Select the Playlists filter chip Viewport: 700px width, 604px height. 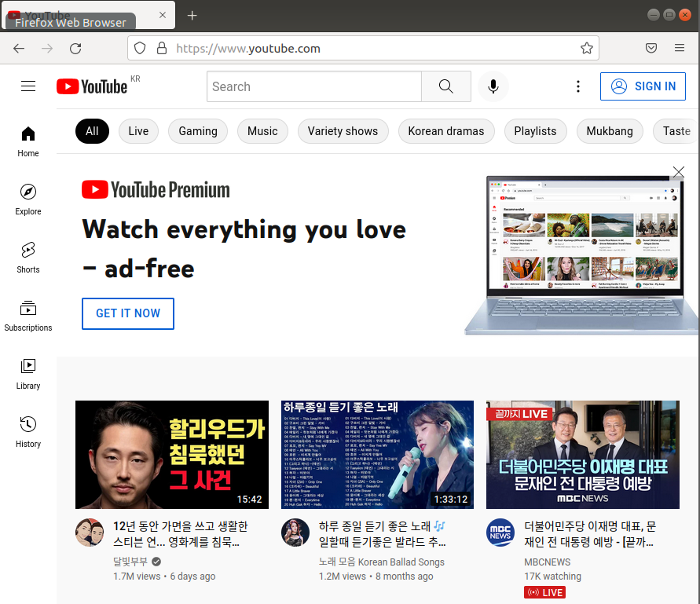point(535,131)
